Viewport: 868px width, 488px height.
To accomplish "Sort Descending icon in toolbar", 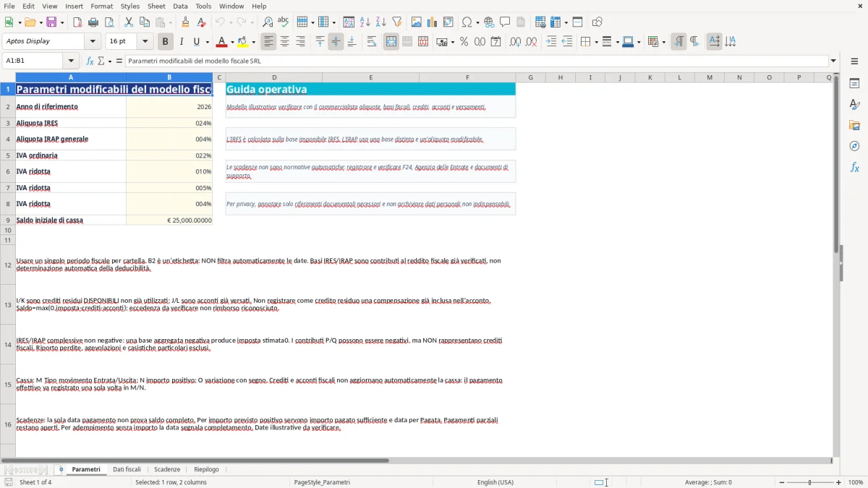I will click(x=381, y=22).
